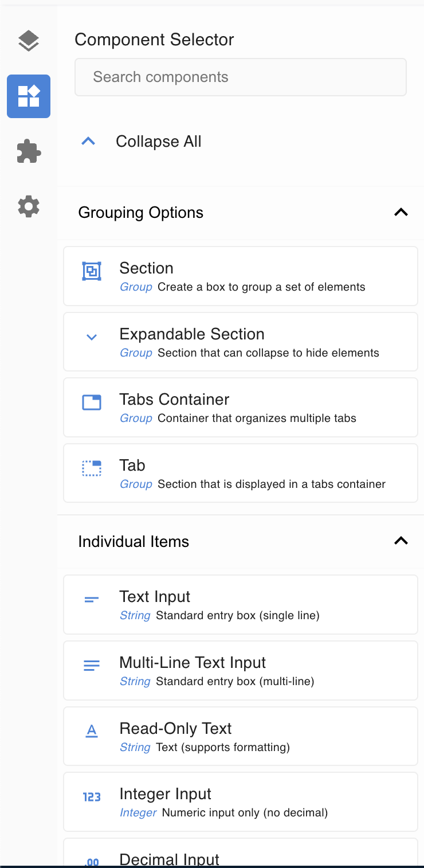Open the puzzle piece extensions icon
The width and height of the screenshot is (424, 868).
click(x=29, y=151)
